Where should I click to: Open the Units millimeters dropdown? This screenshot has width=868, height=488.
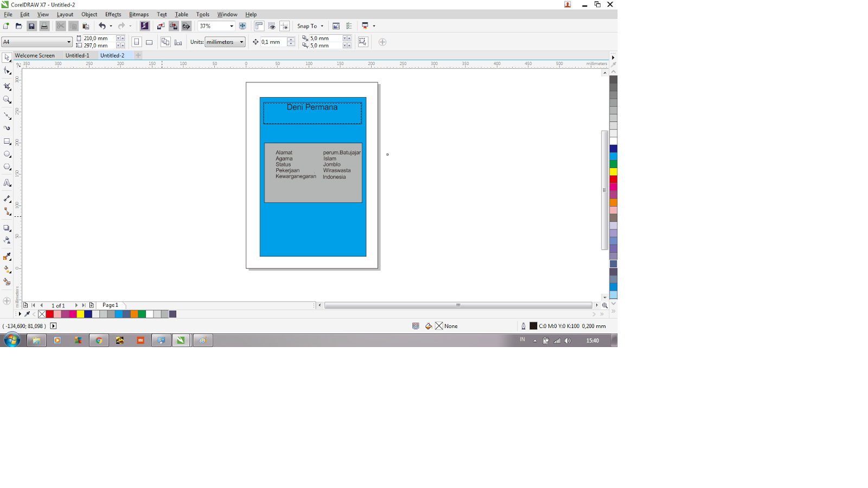(241, 42)
